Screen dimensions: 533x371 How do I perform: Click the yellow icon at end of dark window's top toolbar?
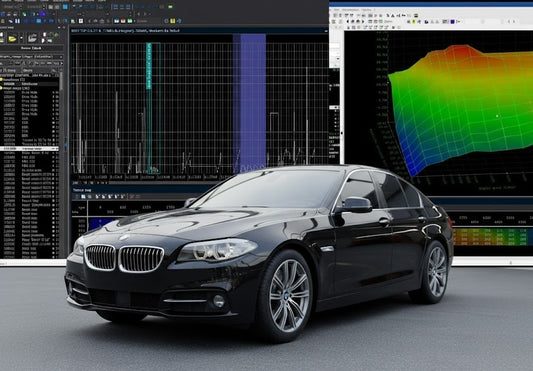pos(171,7)
